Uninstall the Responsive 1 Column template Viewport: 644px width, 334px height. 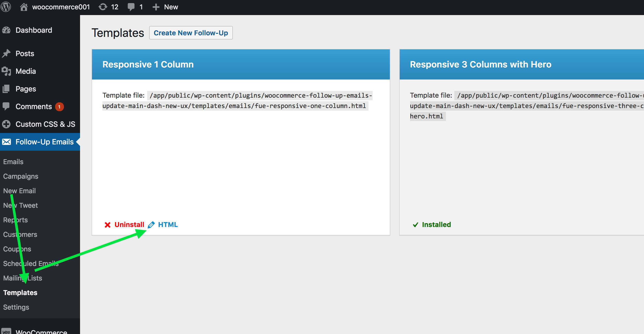pos(129,225)
